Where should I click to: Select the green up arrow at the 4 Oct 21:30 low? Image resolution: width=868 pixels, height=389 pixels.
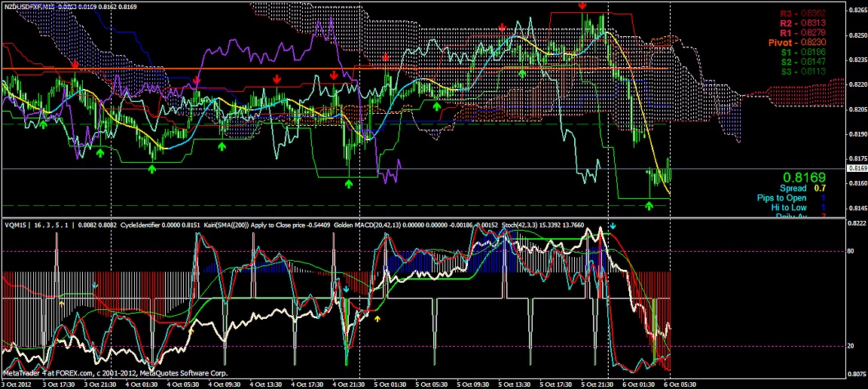[x=349, y=182]
